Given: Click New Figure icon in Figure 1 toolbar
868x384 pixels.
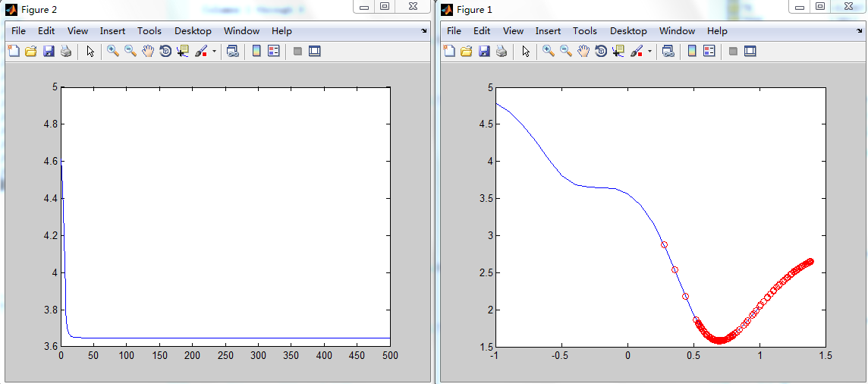Looking at the screenshot, I should tap(449, 52).
